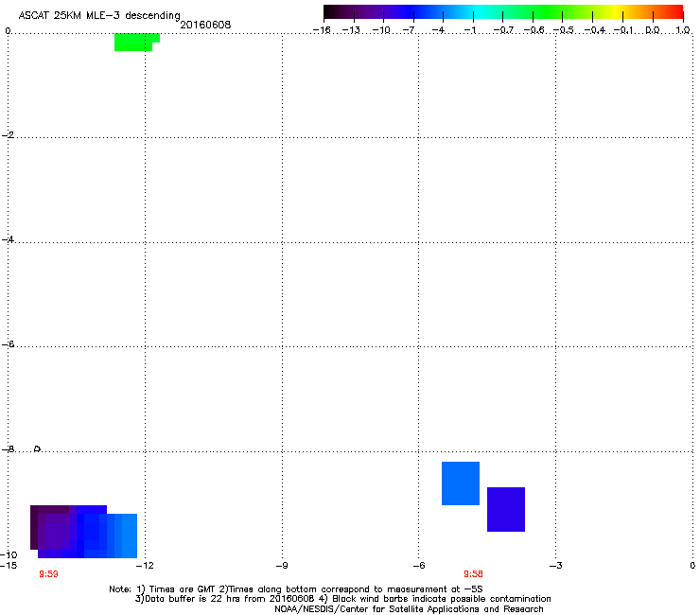Click the light blue square data cell

click(x=461, y=483)
